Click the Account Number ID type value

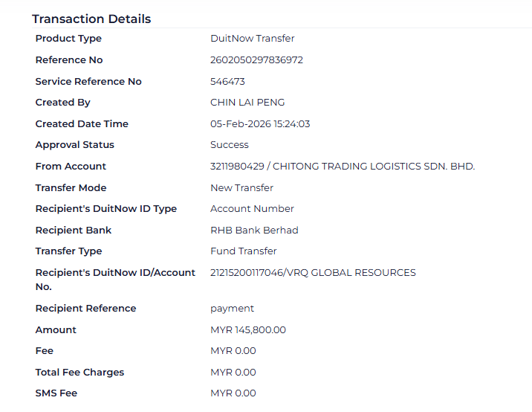coord(252,209)
